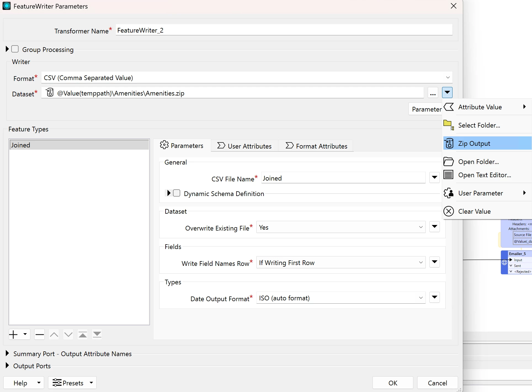Click the Select Folder yellow folder icon

[448, 125]
